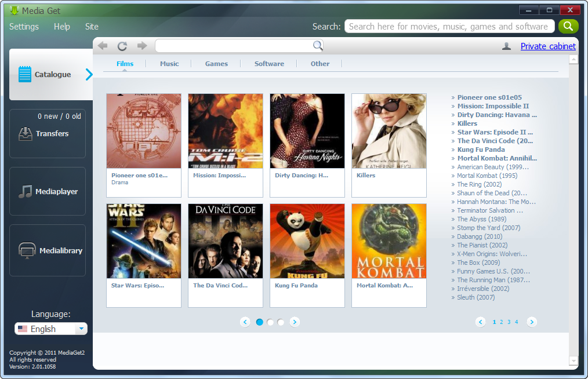Open Mission: Impossible poster thumbnail
Screen dimensions: 588x379
click(226, 131)
